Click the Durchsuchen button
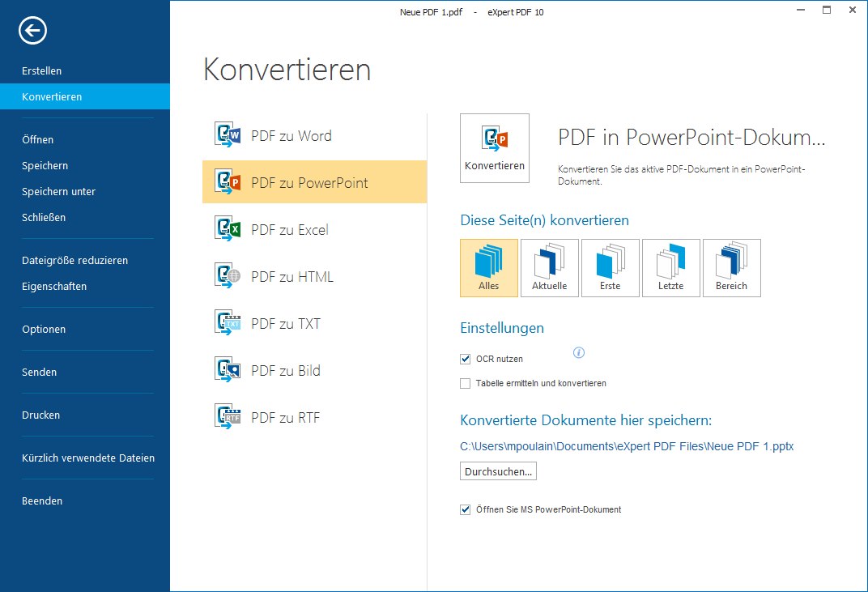The height and width of the screenshot is (592, 868). point(497,471)
